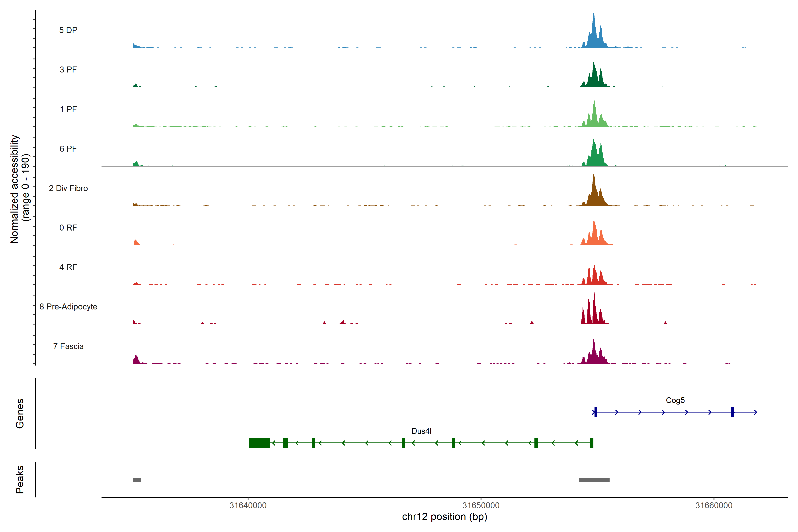Click the 31640000 axis tick label

tap(248, 506)
